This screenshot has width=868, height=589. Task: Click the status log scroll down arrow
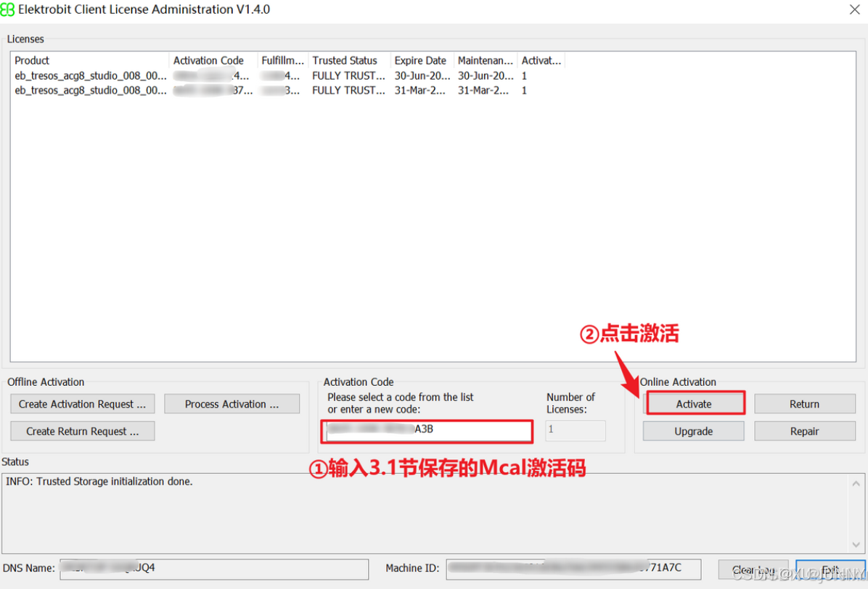[x=856, y=544]
